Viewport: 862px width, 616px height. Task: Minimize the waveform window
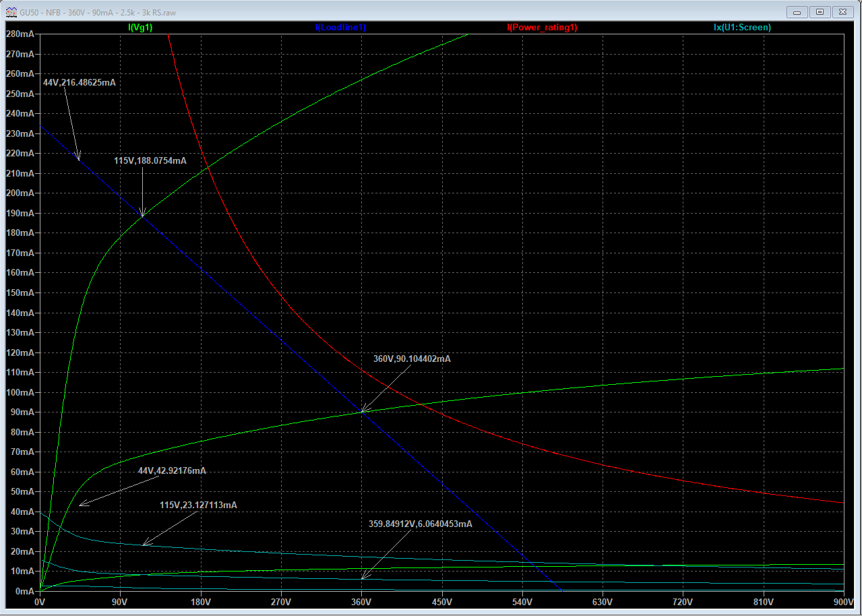pos(797,12)
